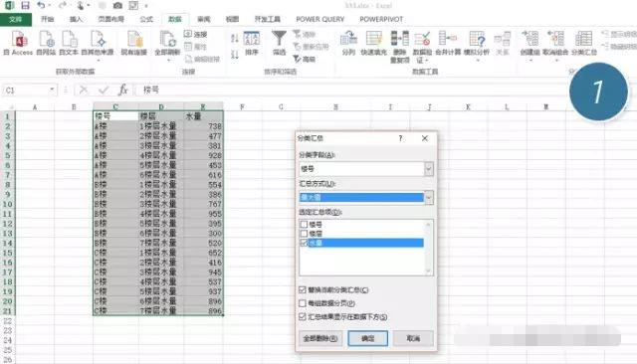Viewport: 637px width, 364px height.
Task: Toggle Page break between groups checkbox
Action: click(303, 303)
